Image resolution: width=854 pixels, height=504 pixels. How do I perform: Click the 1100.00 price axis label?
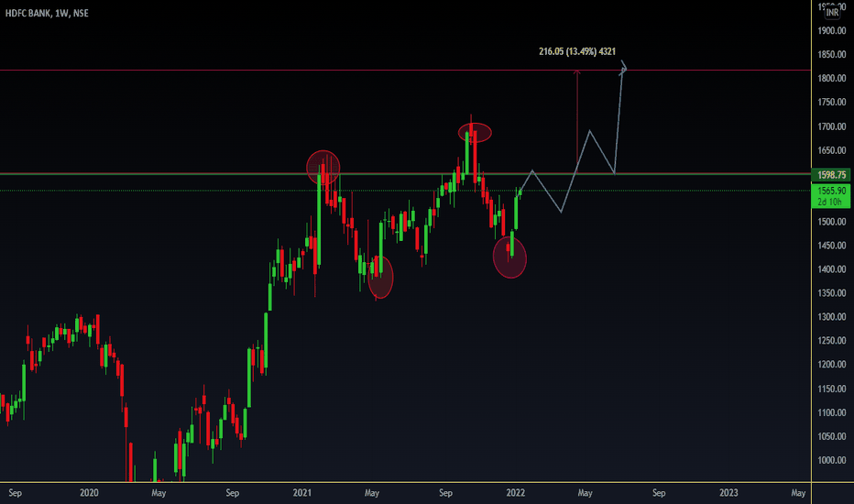pyautogui.click(x=832, y=412)
